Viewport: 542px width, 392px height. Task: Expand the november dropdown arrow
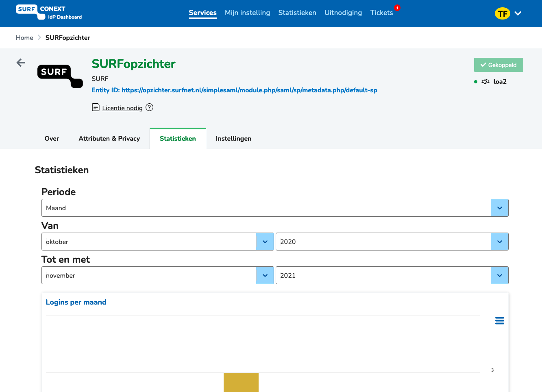pos(265,275)
